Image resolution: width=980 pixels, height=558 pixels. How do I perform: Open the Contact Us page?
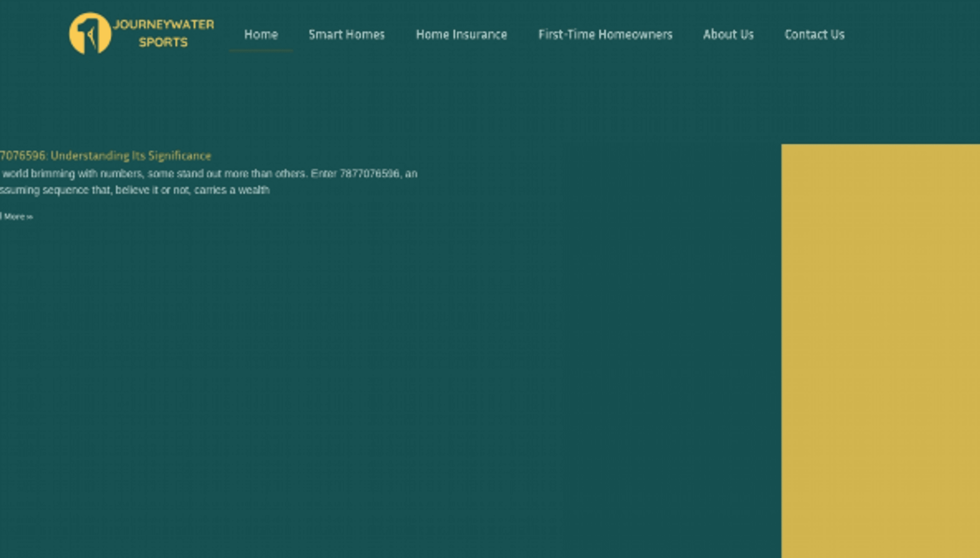(x=814, y=35)
